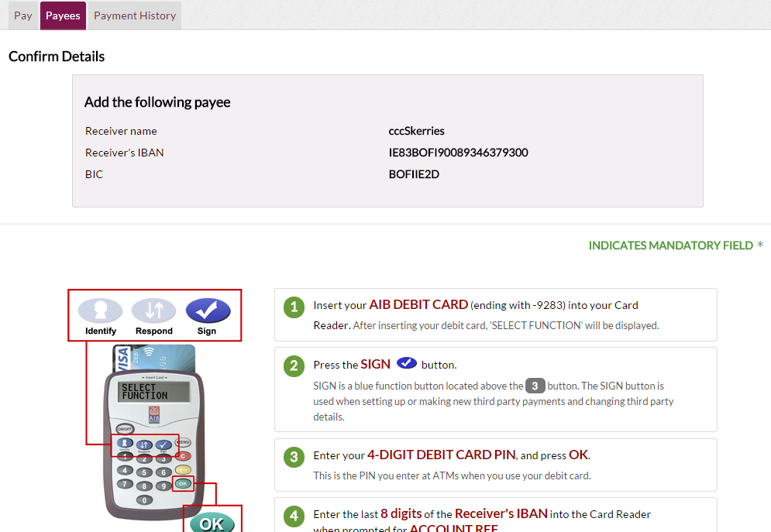Screen dimensions: 771x532
Task: Click the red OK text in step 3
Action: [578, 455]
